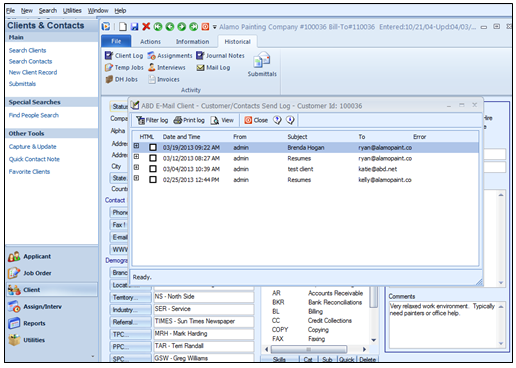Click the skills list vertical scrollbar thumb
Screen dimensions: 516x368
click(374, 297)
